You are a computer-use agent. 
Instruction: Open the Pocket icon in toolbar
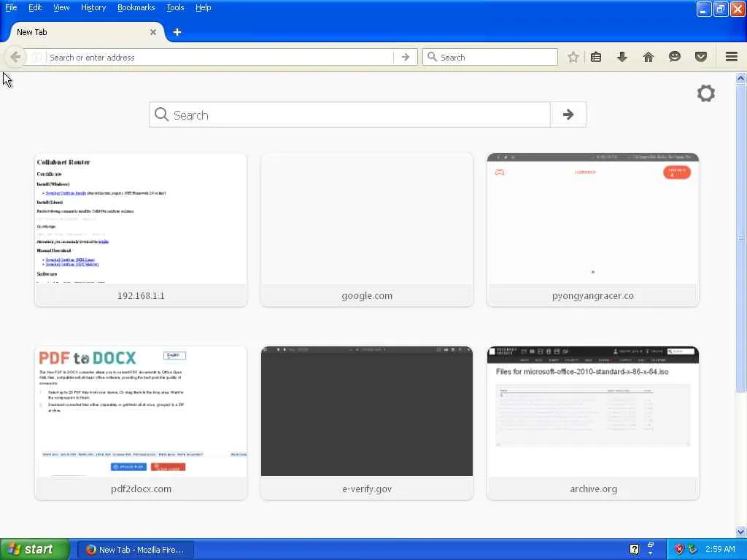click(701, 57)
